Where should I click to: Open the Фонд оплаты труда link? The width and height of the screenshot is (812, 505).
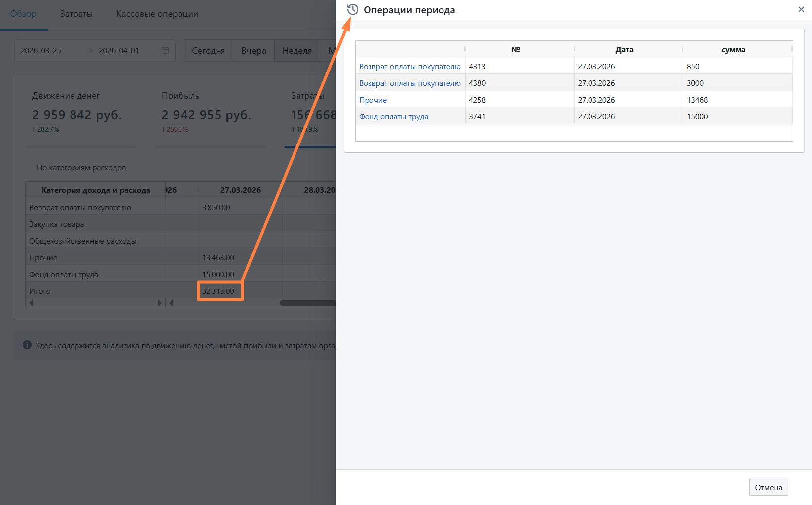393,117
